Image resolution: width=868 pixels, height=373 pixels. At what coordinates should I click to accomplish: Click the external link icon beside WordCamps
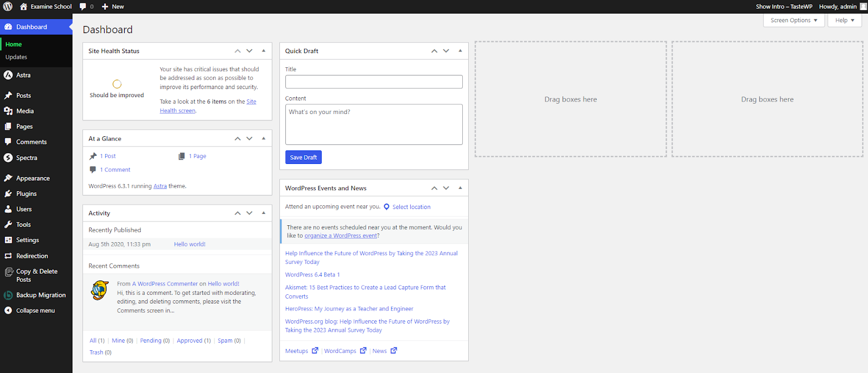click(x=363, y=350)
